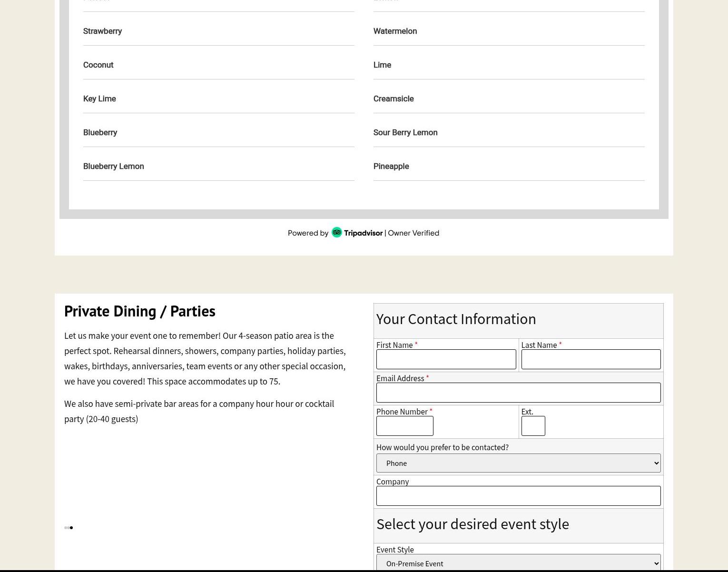This screenshot has width=728, height=572.
Task: Focus the Ext. extension field
Action: (533, 426)
